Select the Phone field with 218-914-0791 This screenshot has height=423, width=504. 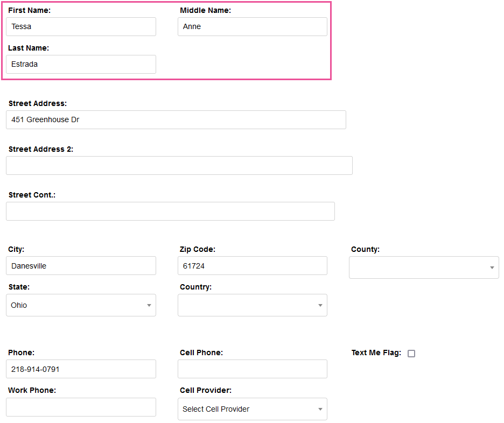pos(81,369)
